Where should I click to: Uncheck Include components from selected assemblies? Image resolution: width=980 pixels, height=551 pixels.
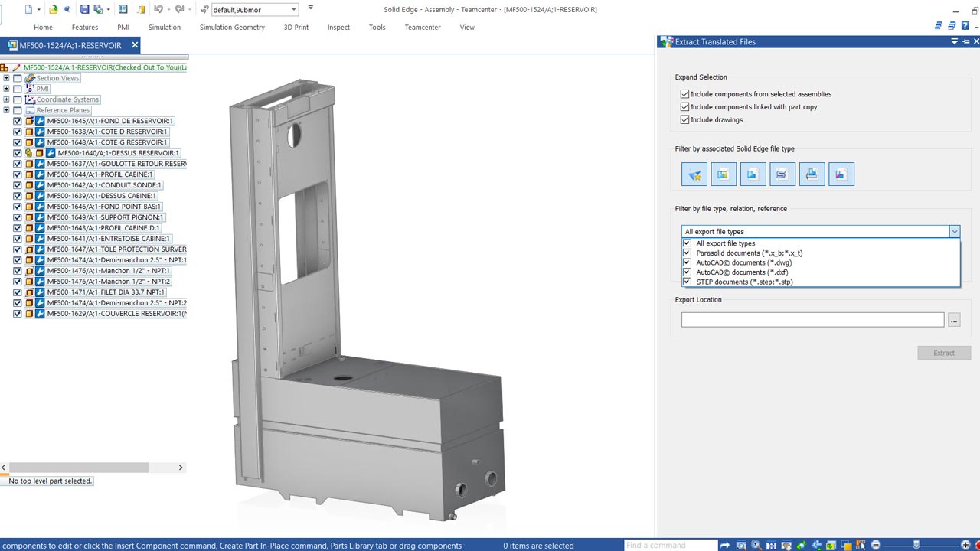click(685, 94)
